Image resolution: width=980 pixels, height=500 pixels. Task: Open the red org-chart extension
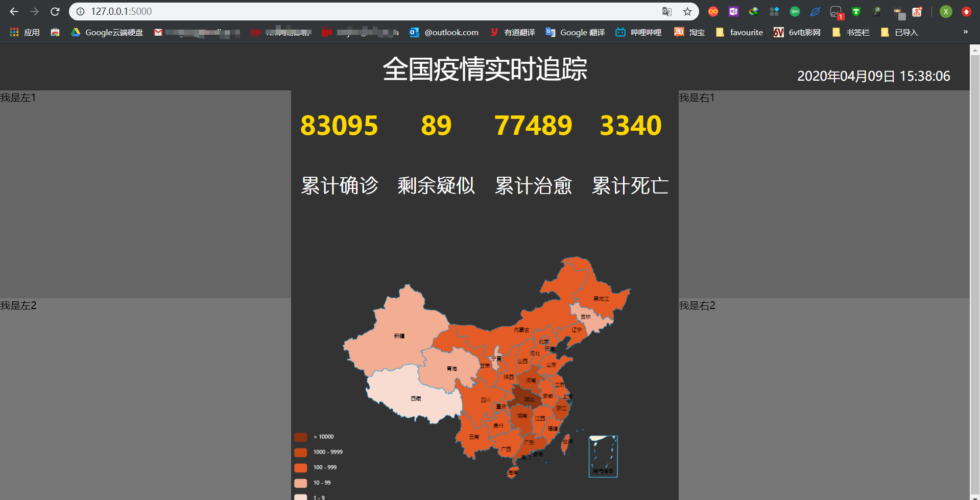[918, 11]
